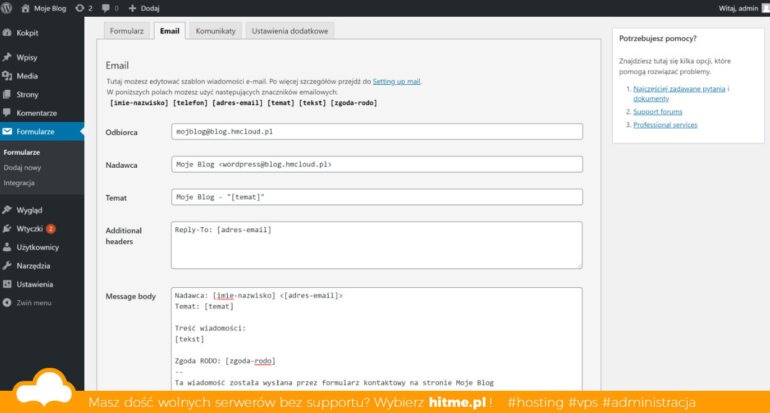Click the Formularze envelope icon
The image size is (770, 413).
[x=7, y=131]
